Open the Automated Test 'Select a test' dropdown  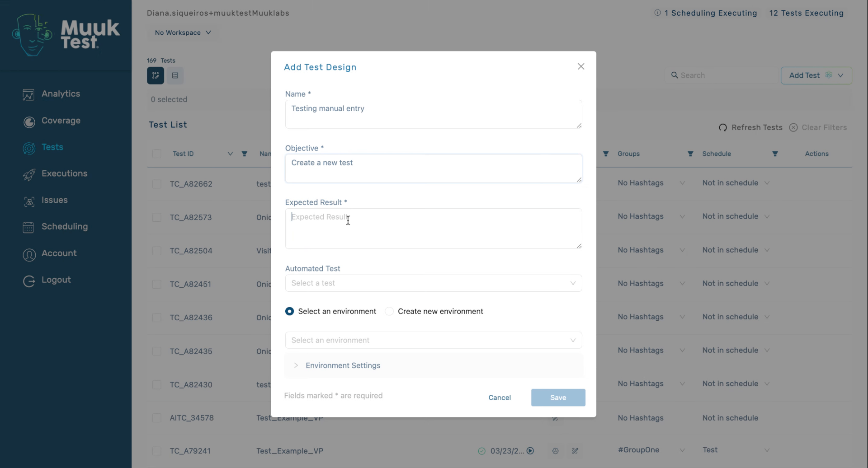[x=434, y=283]
